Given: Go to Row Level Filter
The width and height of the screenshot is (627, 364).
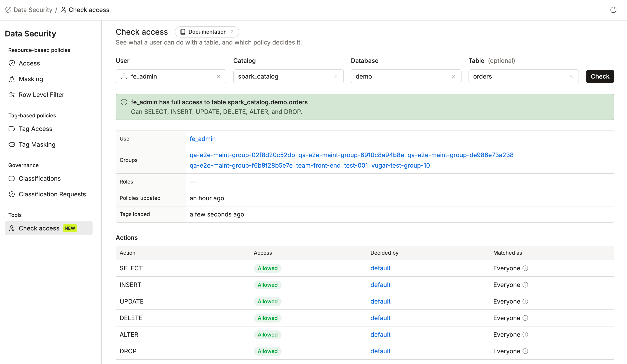Looking at the screenshot, I should 48,94.
